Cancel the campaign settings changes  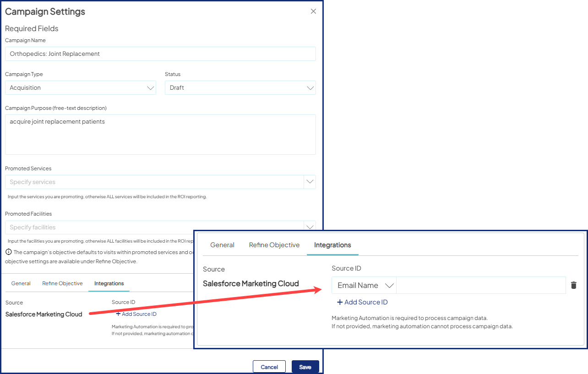[269, 366]
